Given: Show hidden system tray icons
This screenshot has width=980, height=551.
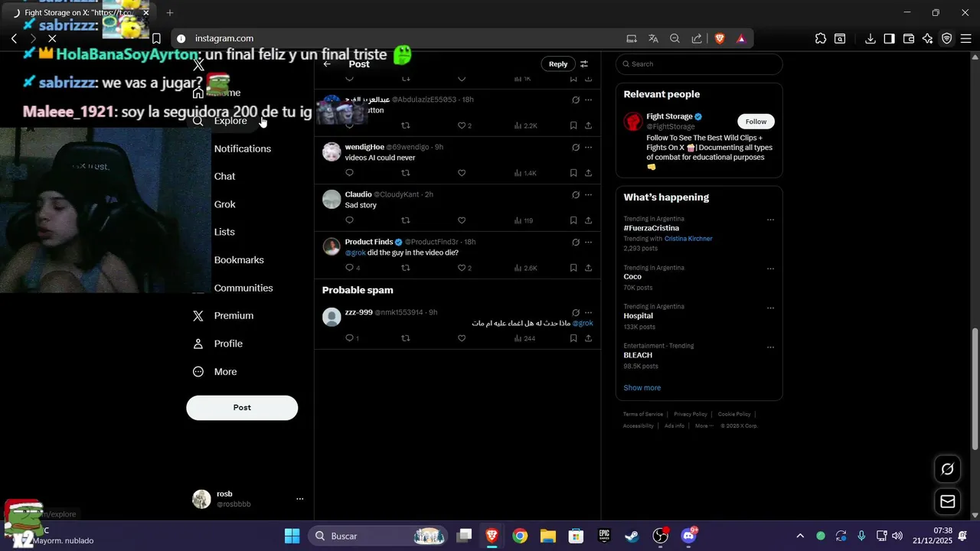Looking at the screenshot, I should point(800,536).
